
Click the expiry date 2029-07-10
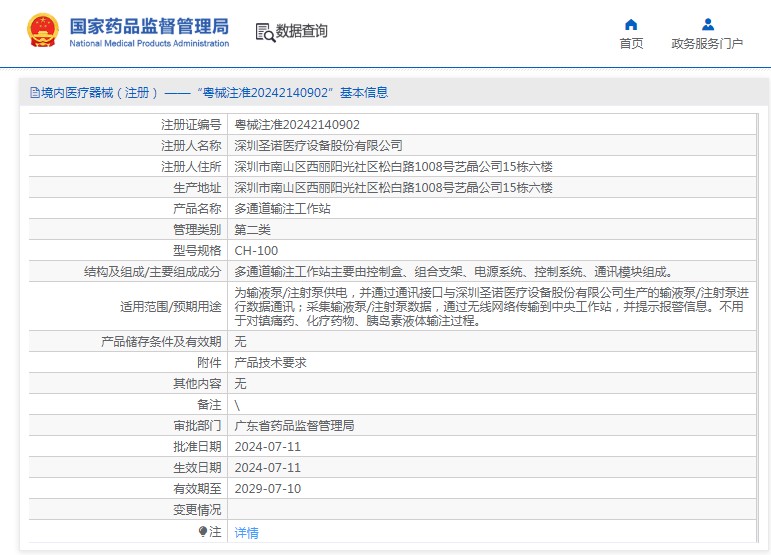coord(267,489)
